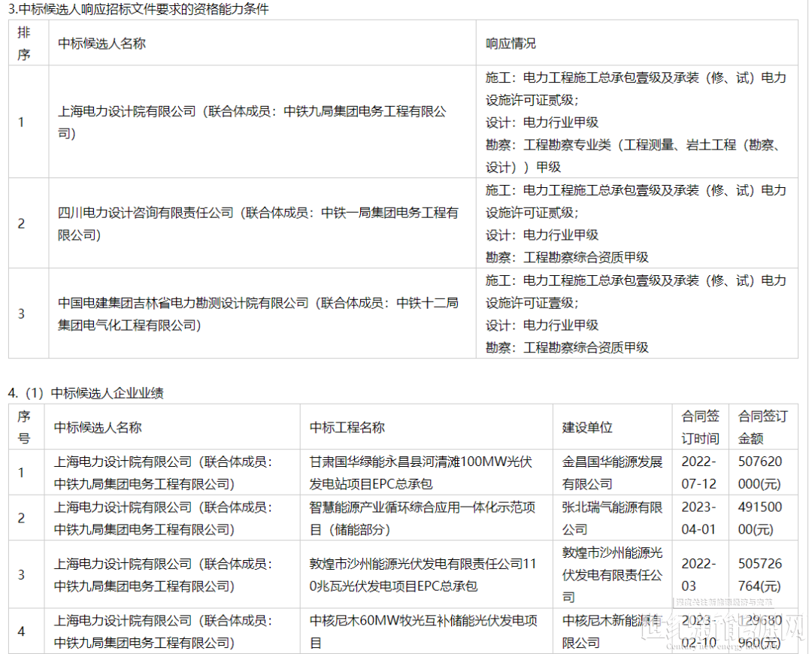Click builder '中核尼木新能源有限公司'
This screenshot has height=654, width=812.
click(612, 631)
